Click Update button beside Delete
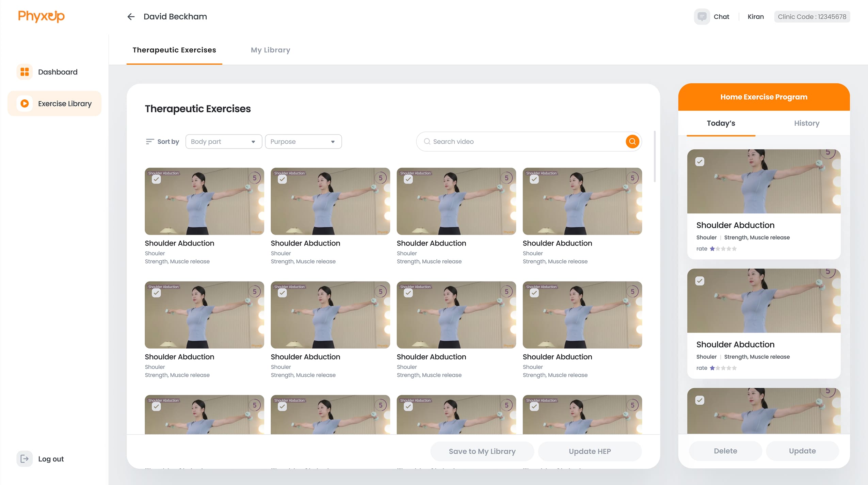The image size is (868, 485). (802, 451)
